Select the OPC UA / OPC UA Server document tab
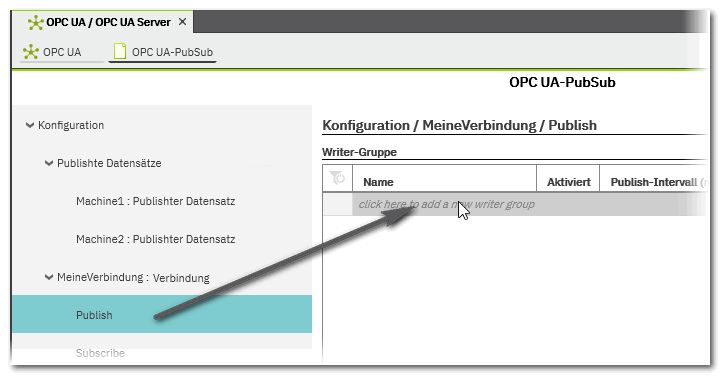Image resolution: width=721 pixels, height=376 pixels. 103,22
